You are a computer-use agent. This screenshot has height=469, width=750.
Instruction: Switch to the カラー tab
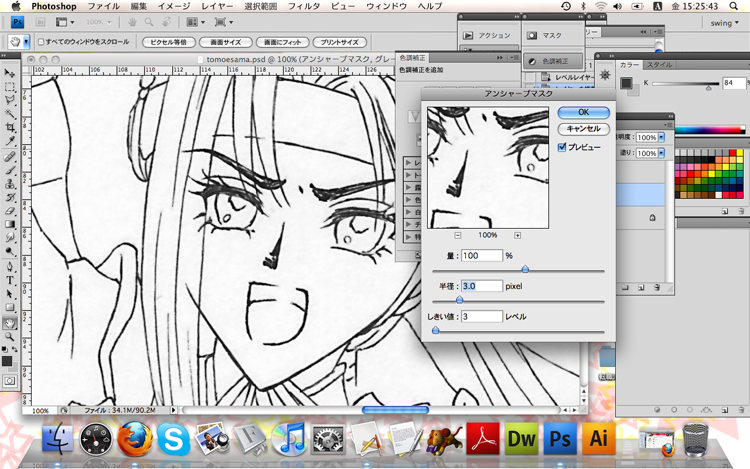click(x=629, y=65)
